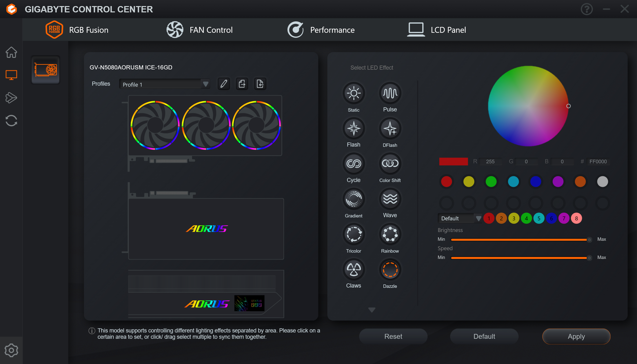637x364 pixels.
Task: Select the Static LED effect
Action: click(x=354, y=93)
